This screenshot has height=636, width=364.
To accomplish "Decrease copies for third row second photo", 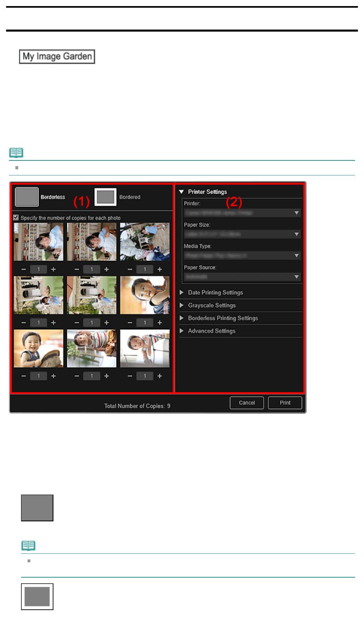I will [x=77, y=376].
